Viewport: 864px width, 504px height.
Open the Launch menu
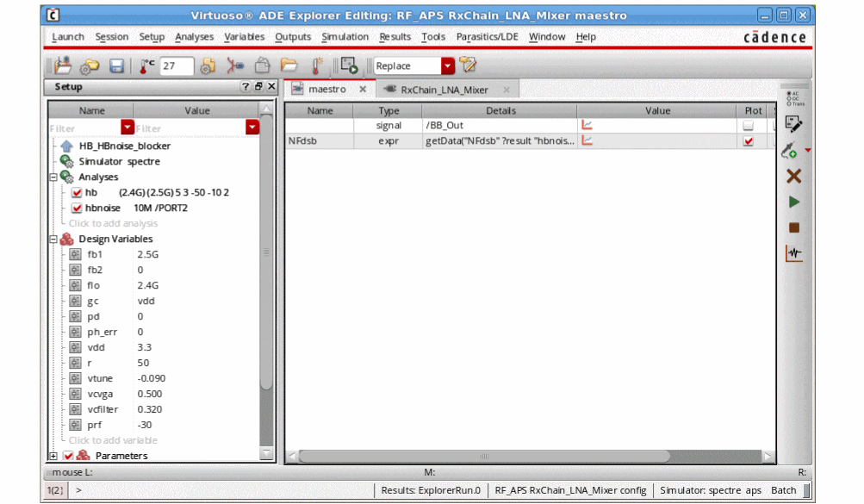68,37
